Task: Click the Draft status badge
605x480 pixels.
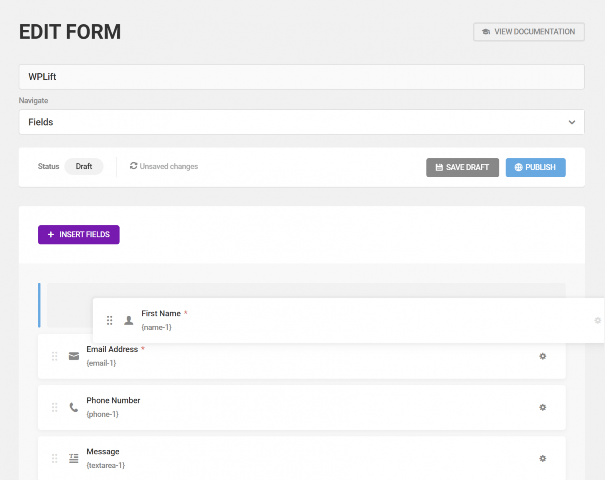Action: click(x=84, y=166)
